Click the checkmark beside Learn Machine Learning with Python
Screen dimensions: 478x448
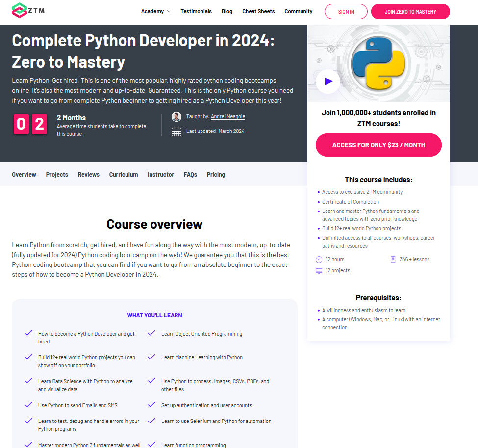pyautogui.click(x=151, y=356)
